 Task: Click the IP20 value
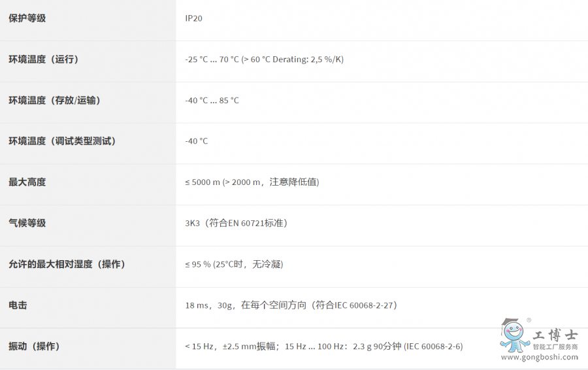pyautogui.click(x=194, y=18)
